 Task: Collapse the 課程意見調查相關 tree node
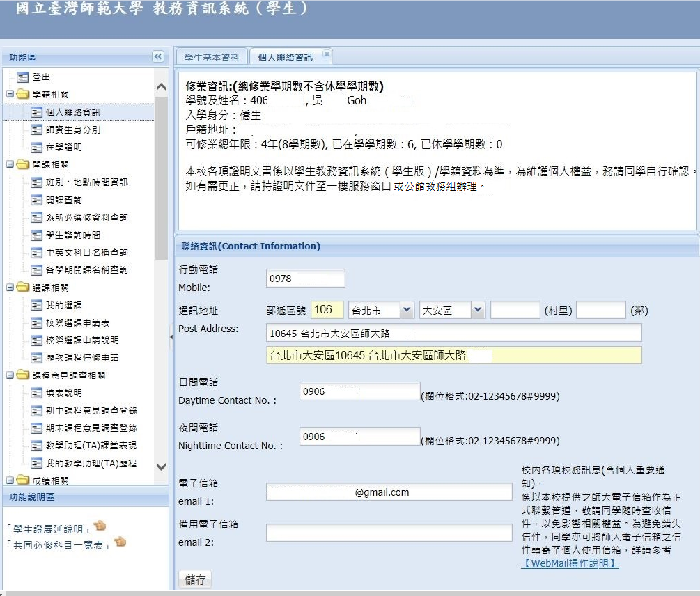point(9,375)
